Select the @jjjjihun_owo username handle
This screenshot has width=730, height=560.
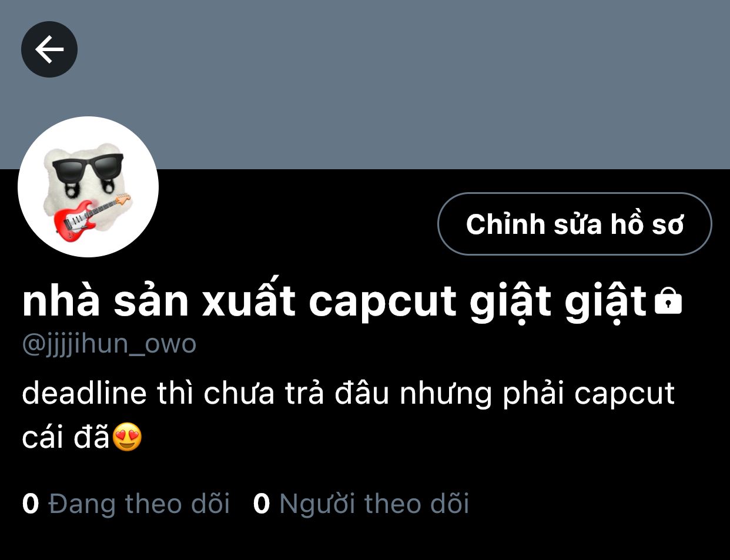(109, 343)
